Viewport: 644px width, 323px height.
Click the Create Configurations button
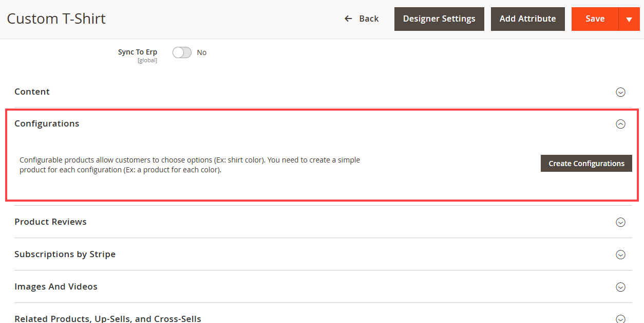pyautogui.click(x=586, y=164)
